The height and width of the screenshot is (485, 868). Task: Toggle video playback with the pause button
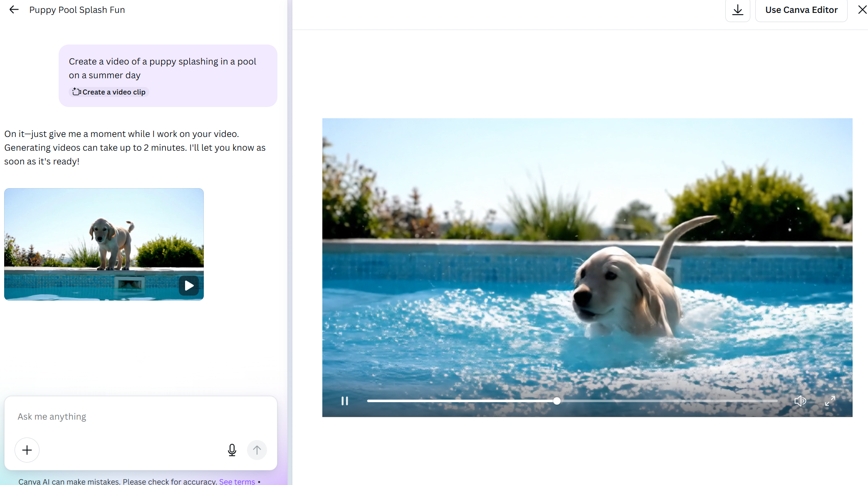[x=344, y=401]
